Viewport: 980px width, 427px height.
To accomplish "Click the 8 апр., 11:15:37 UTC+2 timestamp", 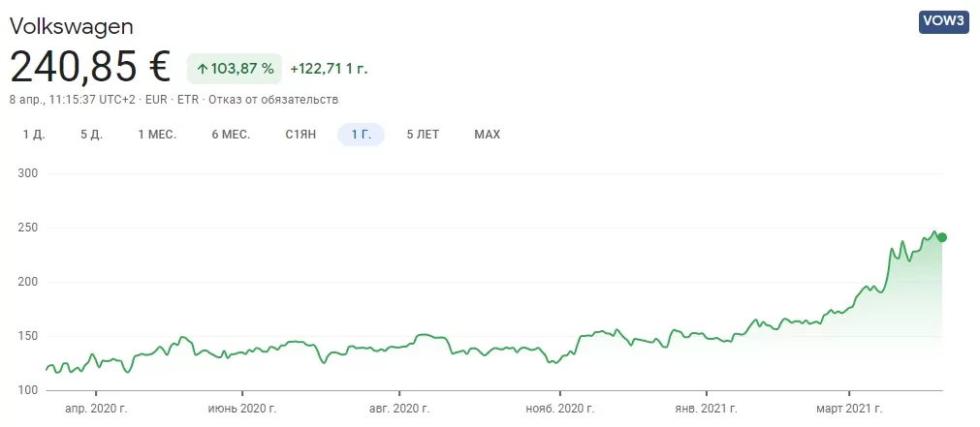I will [73, 100].
